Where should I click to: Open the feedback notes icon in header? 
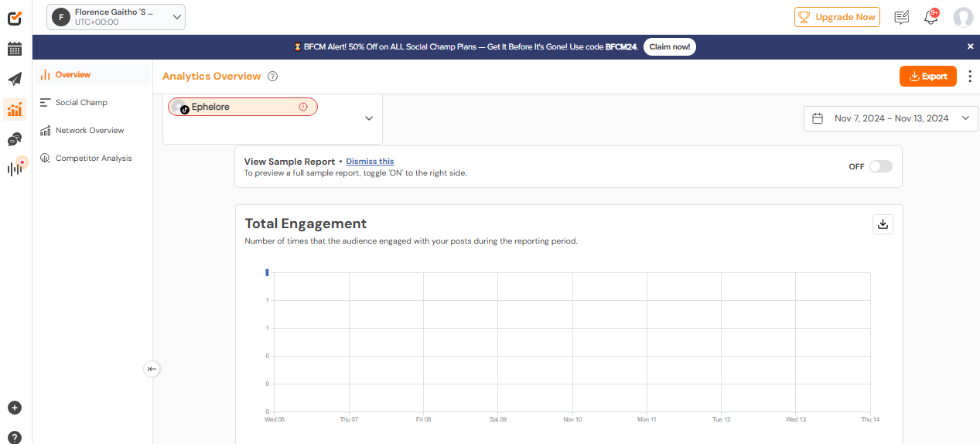[901, 17]
